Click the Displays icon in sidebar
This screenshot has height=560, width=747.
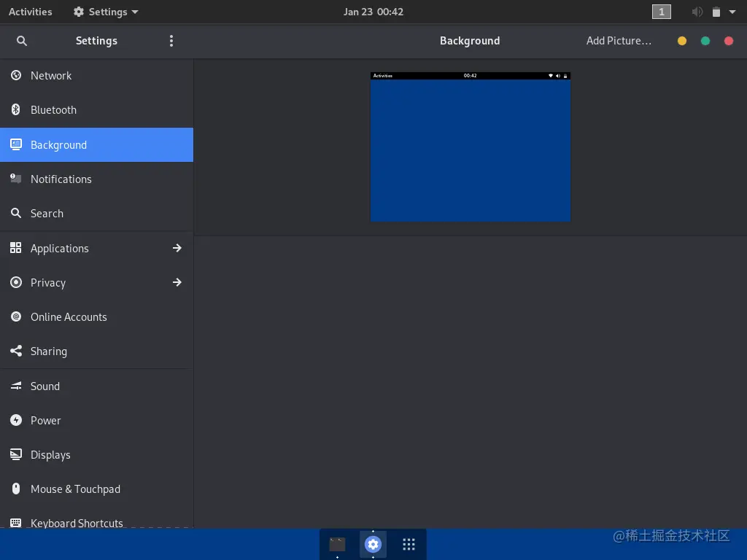(16, 454)
